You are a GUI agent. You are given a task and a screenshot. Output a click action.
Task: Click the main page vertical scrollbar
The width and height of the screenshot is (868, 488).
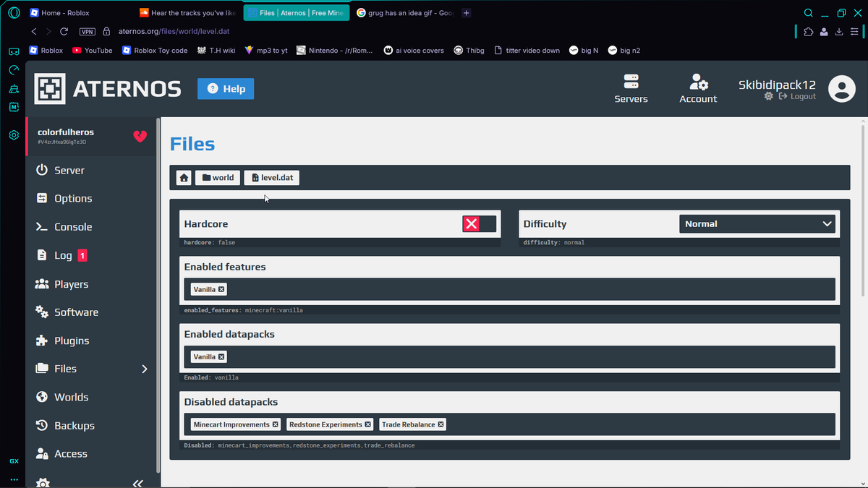pos(864,210)
